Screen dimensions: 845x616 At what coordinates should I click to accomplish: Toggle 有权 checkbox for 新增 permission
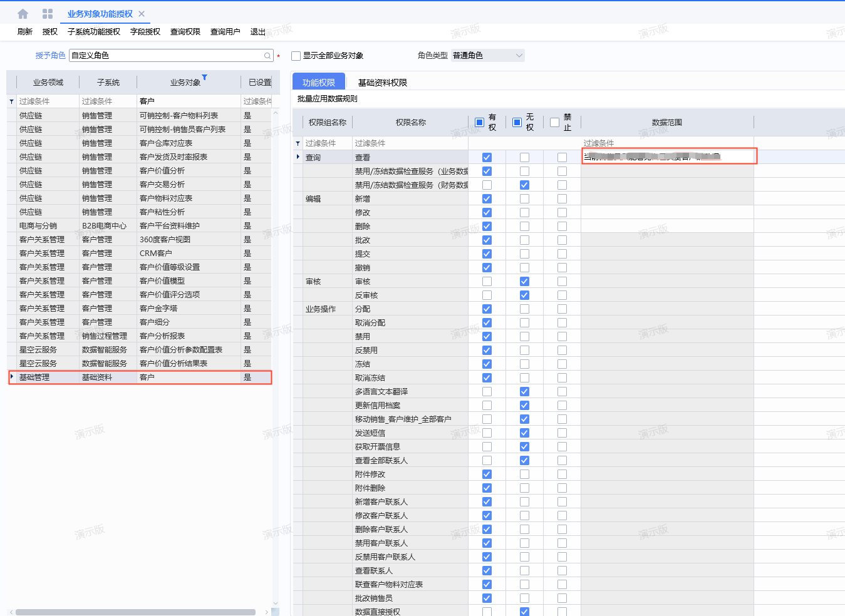point(487,199)
